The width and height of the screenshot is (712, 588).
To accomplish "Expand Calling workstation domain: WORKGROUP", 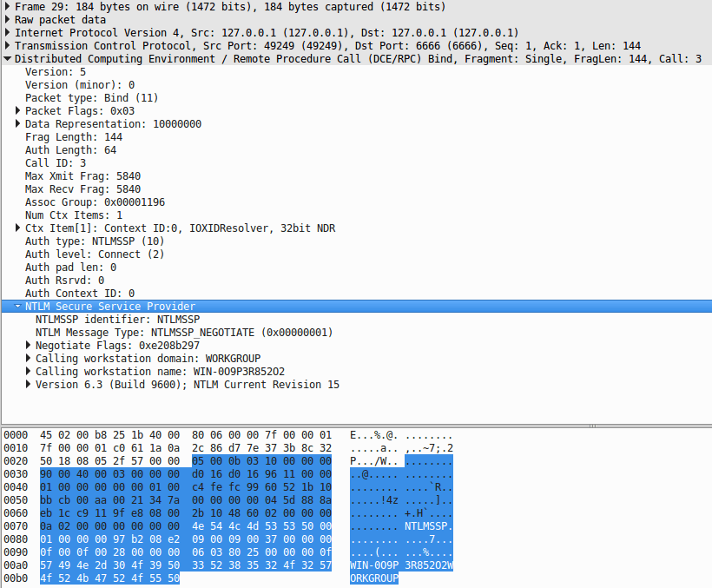I will [29, 359].
